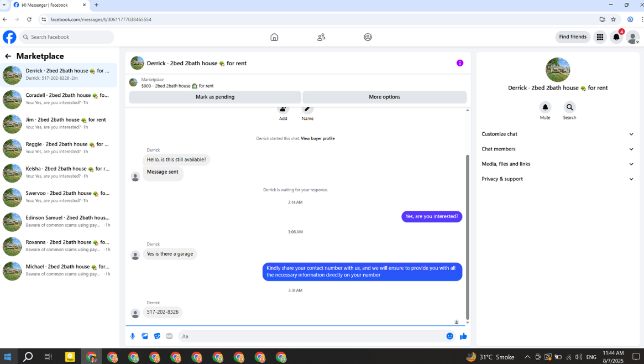Open Coradell conversation in the list
This screenshot has height=364, width=644.
(59, 99)
